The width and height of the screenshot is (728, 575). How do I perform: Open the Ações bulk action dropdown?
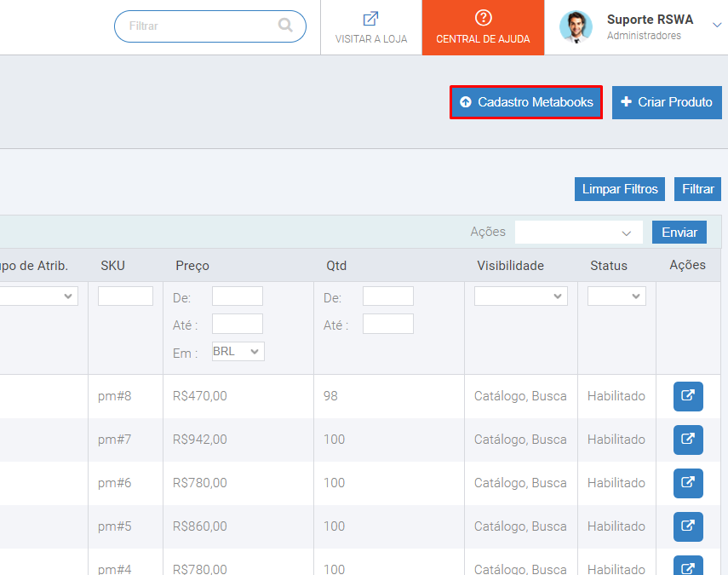(578, 232)
